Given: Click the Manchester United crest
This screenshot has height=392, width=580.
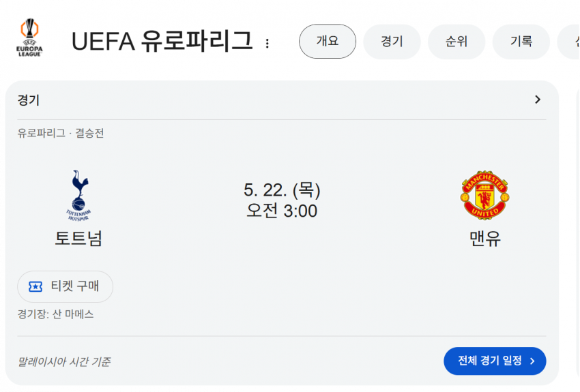Looking at the screenshot, I should pyautogui.click(x=484, y=195).
